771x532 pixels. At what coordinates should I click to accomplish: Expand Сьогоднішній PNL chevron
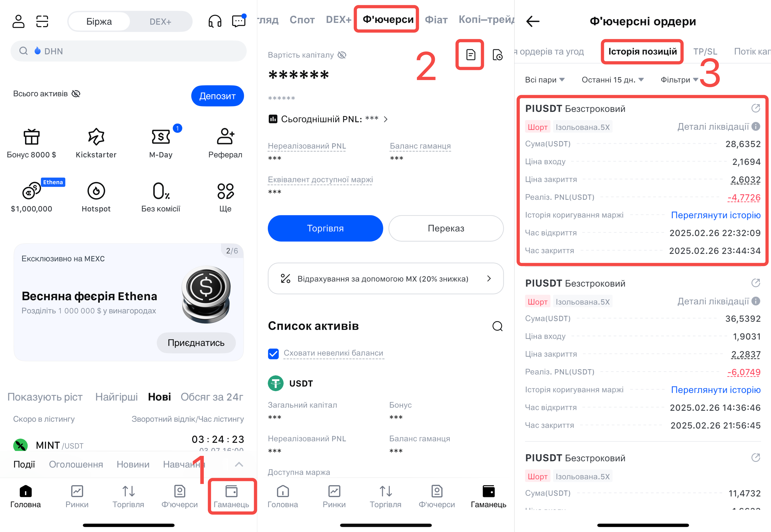click(386, 119)
